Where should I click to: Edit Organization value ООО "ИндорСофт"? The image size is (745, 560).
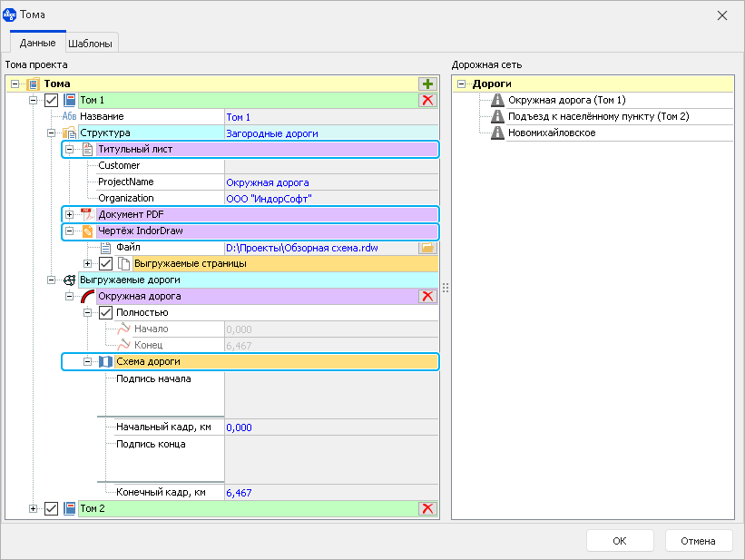tap(331, 199)
